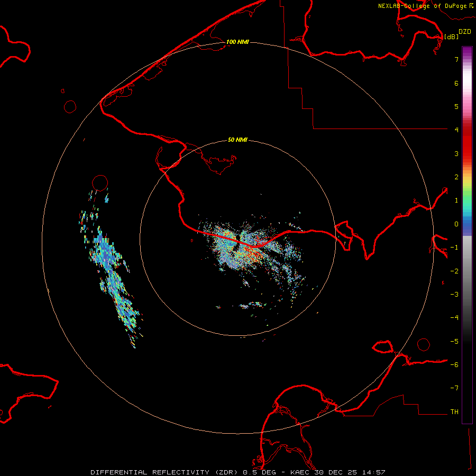The width and height of the screenshot is (476, 476).
Task: Select the -1 dB scale tick label
Action: point(454,248)
